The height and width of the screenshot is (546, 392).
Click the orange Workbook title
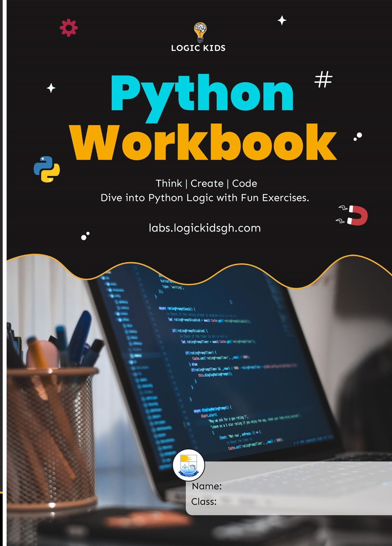tap(203, 143)
